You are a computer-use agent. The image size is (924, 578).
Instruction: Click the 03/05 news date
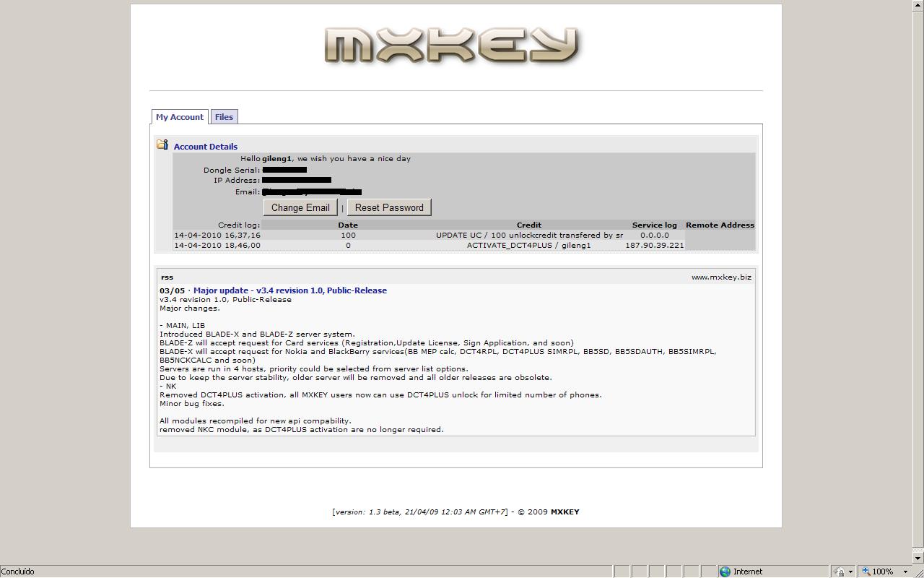click(173, 290)
